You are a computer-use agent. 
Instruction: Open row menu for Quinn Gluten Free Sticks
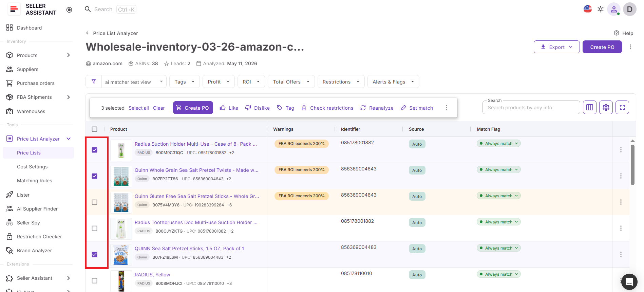click(621, 202)
